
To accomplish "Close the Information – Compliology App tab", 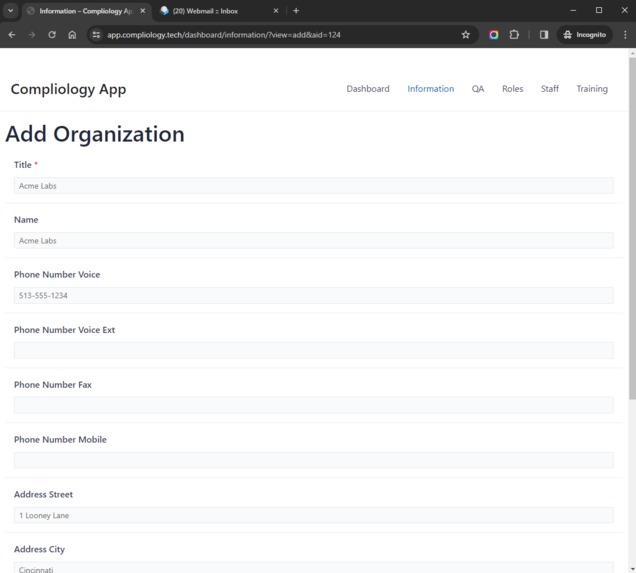I will point(143,11).
